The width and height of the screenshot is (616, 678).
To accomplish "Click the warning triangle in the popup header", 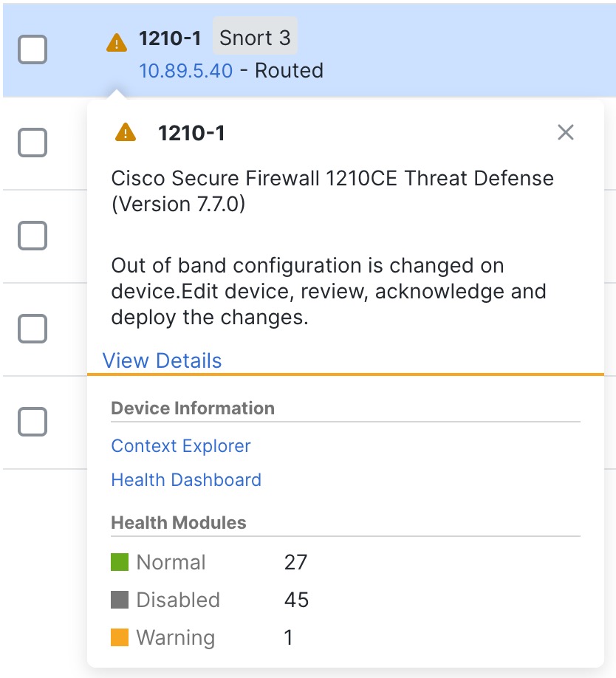I will click(x=126, y=132).
